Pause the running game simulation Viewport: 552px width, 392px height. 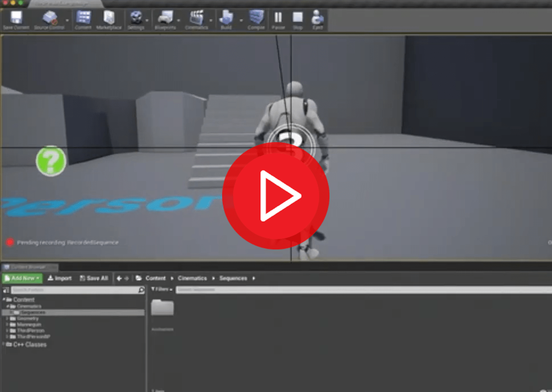coord(278,19)
